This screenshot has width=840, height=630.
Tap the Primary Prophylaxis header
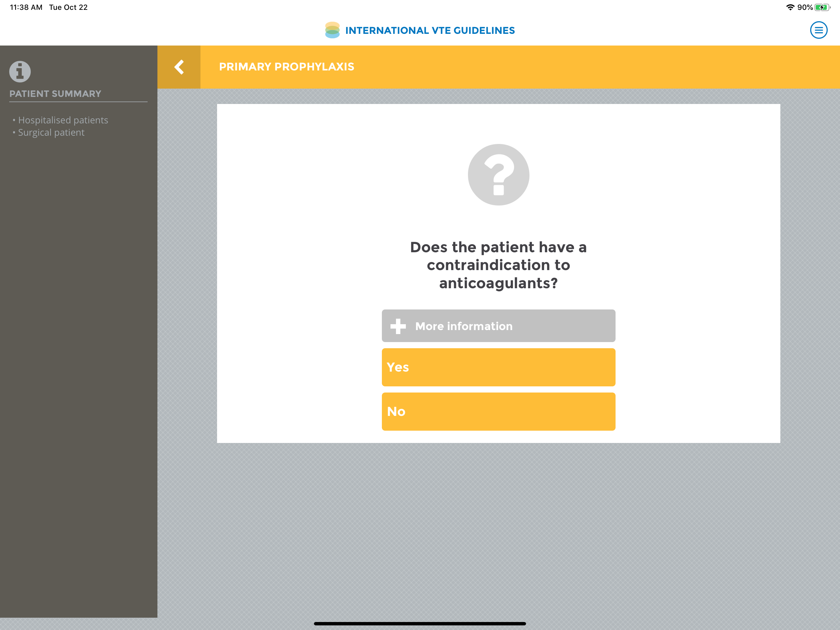287,67
